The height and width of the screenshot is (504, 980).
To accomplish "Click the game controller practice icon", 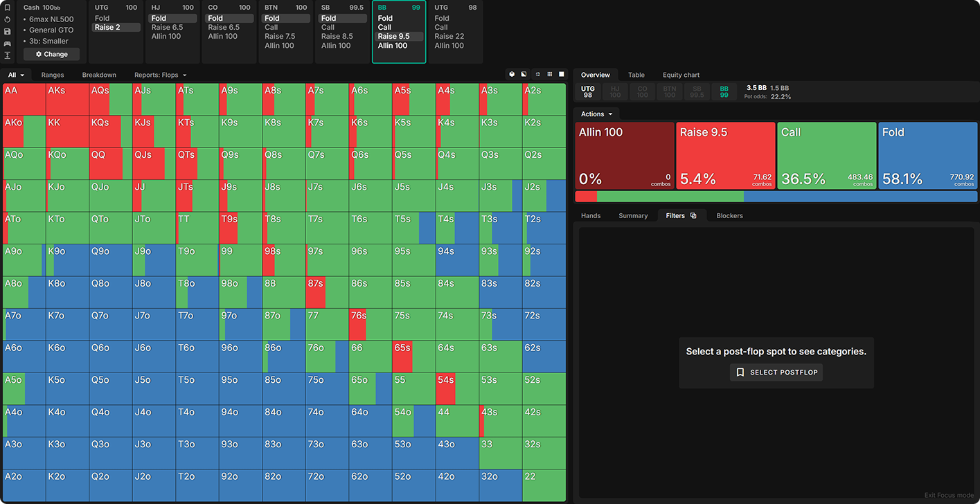I will click(7, 43).
